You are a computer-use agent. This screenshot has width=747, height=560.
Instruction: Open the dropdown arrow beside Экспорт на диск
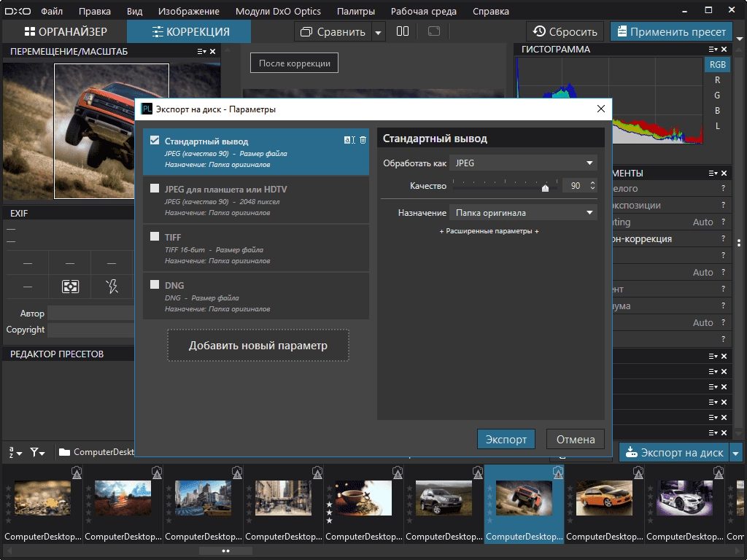[x=735, y=453]
